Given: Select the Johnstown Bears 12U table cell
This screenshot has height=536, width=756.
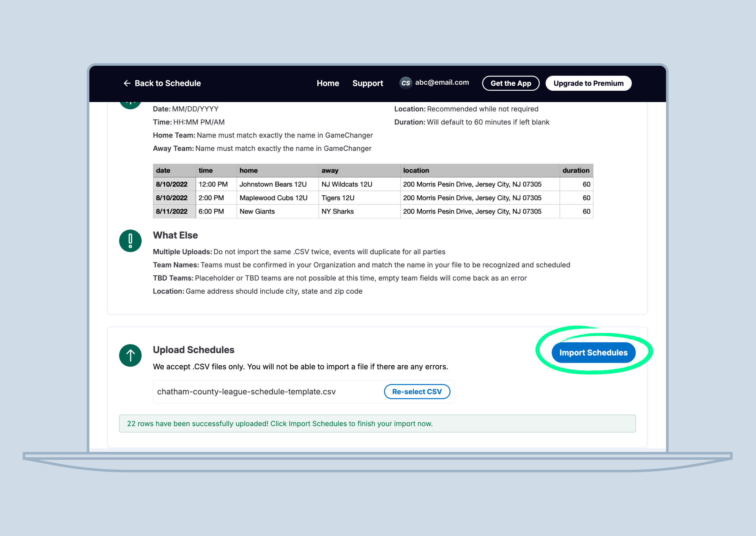Looking at the screenshot, I should pyautogui.click(x=273, y=184).
